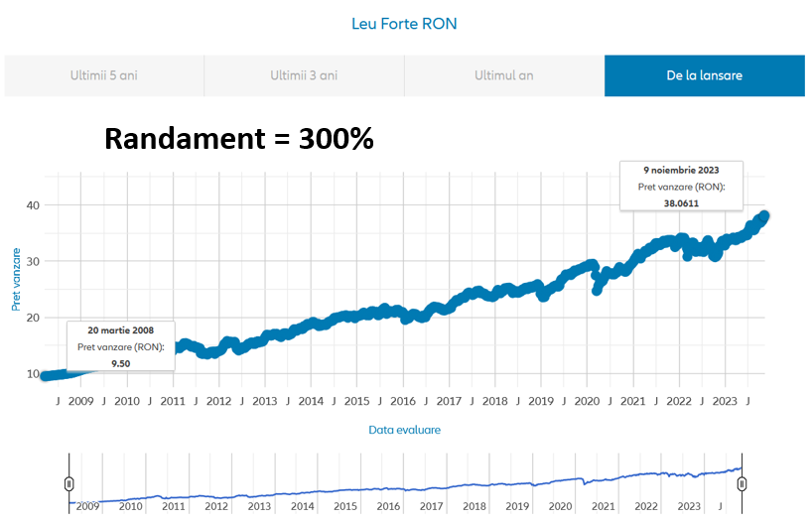The height and width of the screenshot is (523, 812).
Task: Click the 9.50 price value
Action: (x=121, y=363)
